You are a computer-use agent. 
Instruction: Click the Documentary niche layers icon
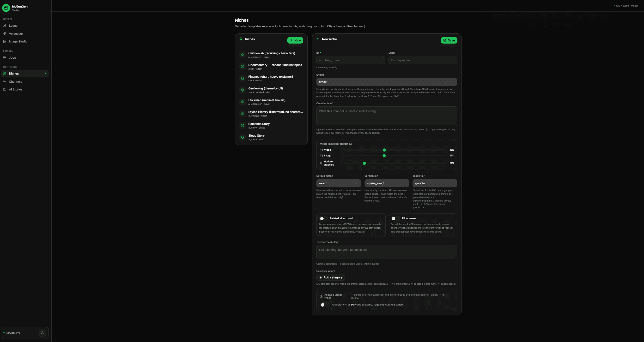click(242, 66)
